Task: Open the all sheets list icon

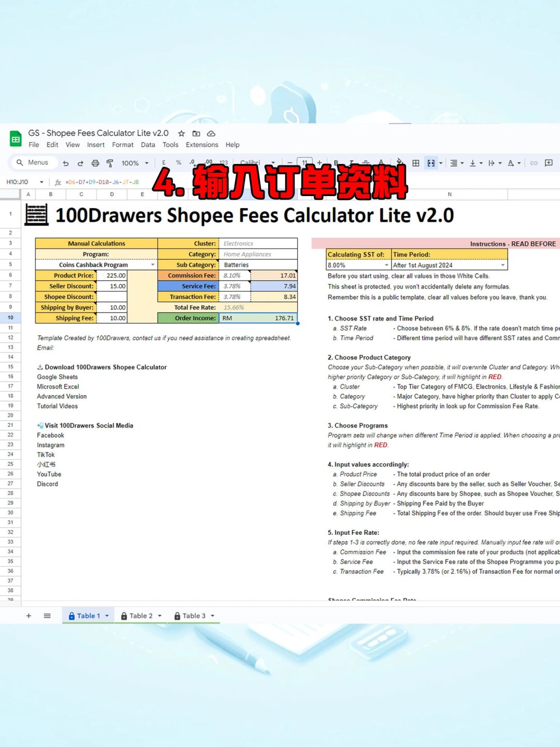Action: coord(47,616)
